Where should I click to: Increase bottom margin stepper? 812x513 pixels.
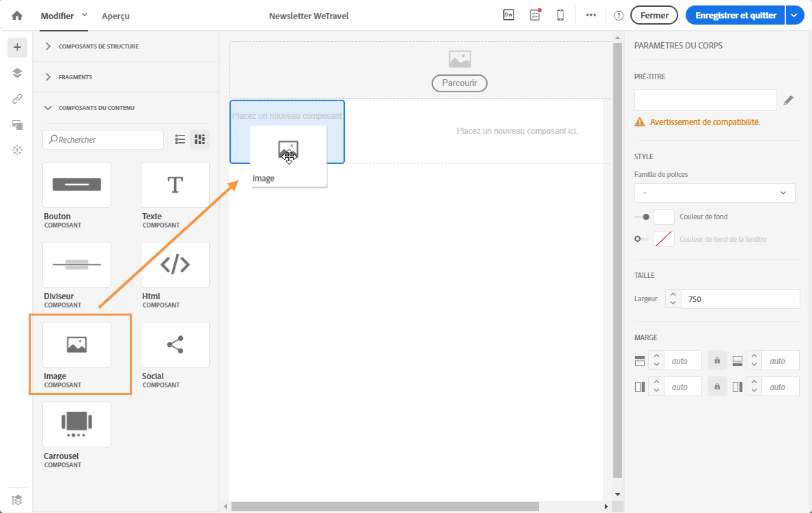pyautogui.click(x=754, y=357)
